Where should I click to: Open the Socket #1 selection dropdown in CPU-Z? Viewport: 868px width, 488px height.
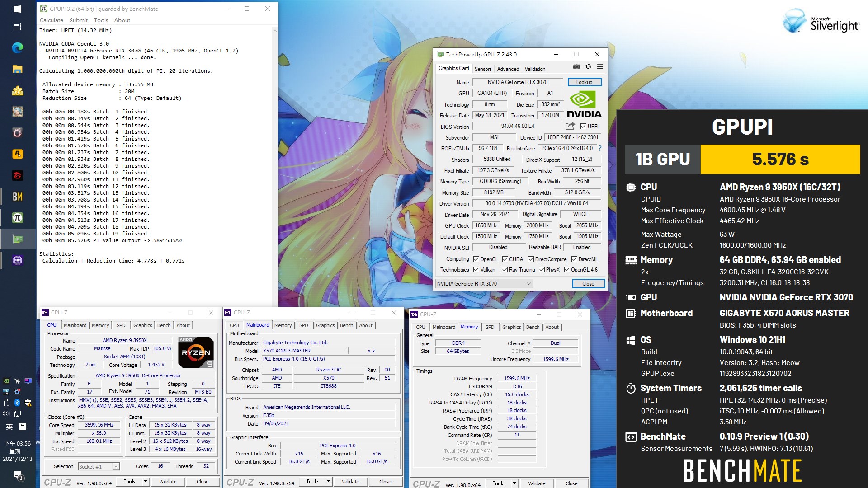(x=99, y=467)
